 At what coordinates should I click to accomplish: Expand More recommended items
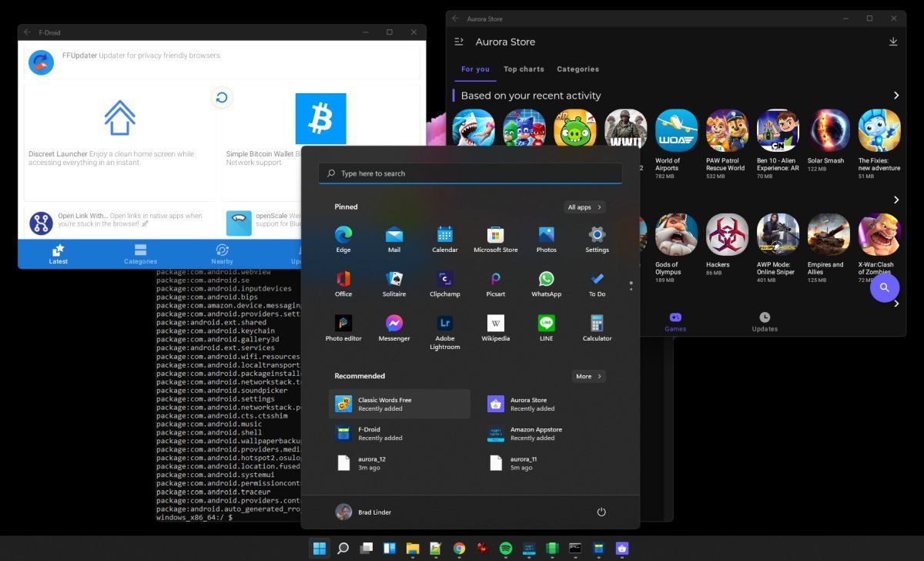pos(589,376)
